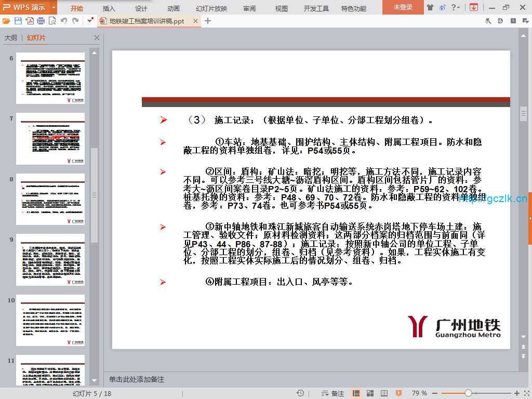The image size is (532, 399).
Task: Click the Save disk icon
Action: [x=18, y=21]
